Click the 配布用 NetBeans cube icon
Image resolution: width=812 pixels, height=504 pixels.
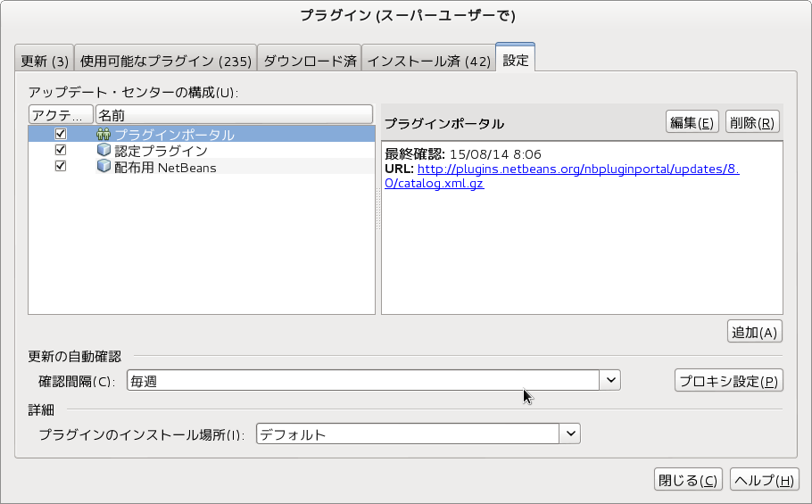[x=104, y=166]
